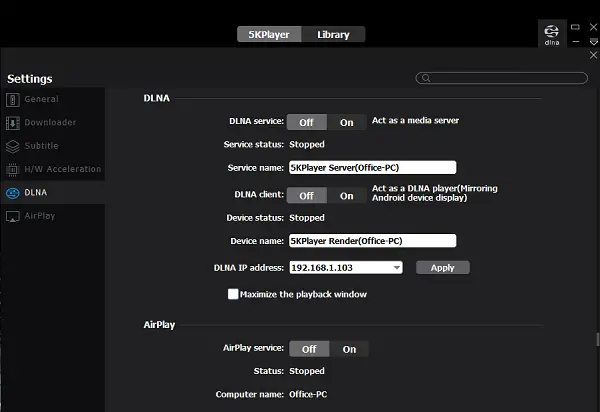Set DLNA client to Off
Viewport: 600px width, 412px height.
(x=307, y=195)
